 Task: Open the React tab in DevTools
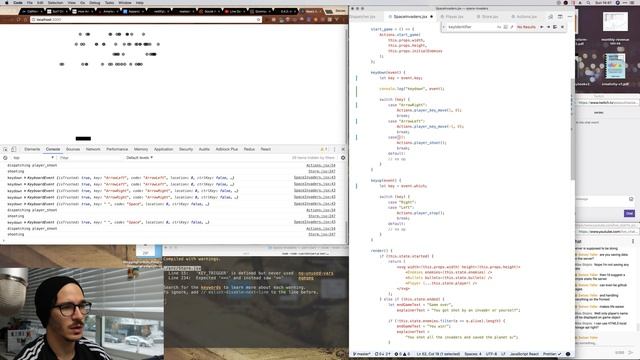pos(266,149)
